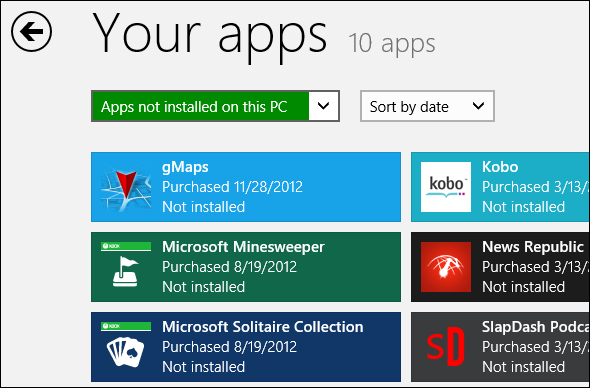Select the News Republic app tile
590x388 pixels.
(500, 267)
